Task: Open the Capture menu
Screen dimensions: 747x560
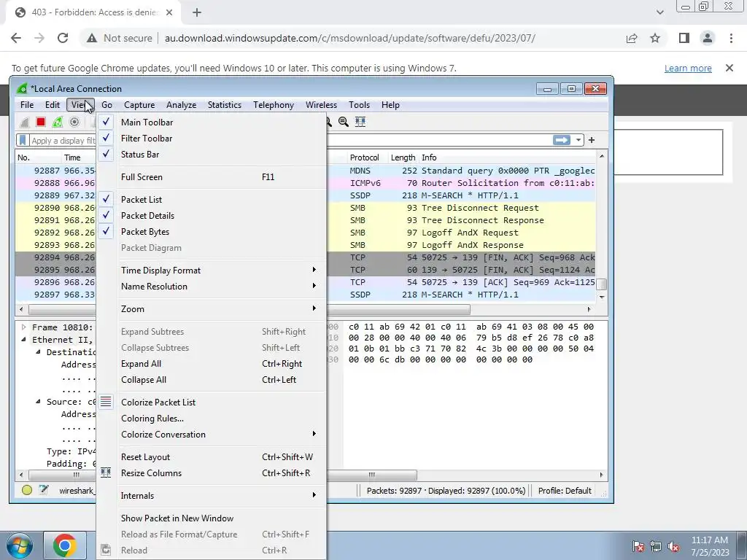Action: 139,105
